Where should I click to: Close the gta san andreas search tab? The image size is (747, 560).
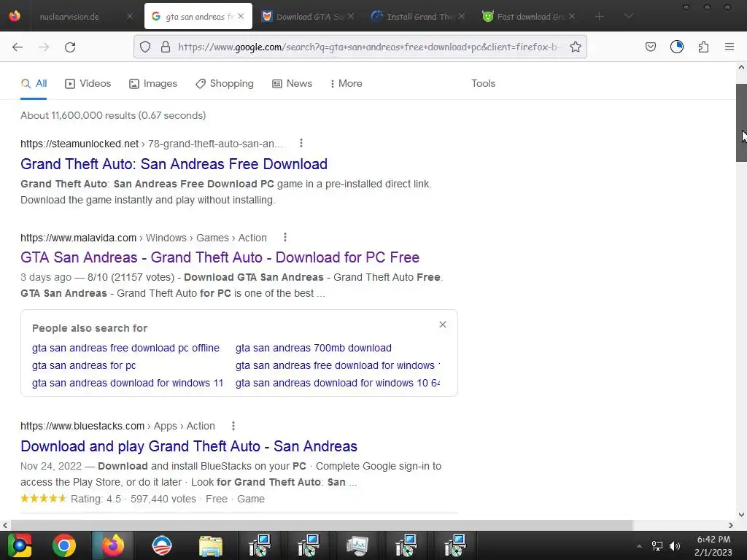click(x=241, y=16)
